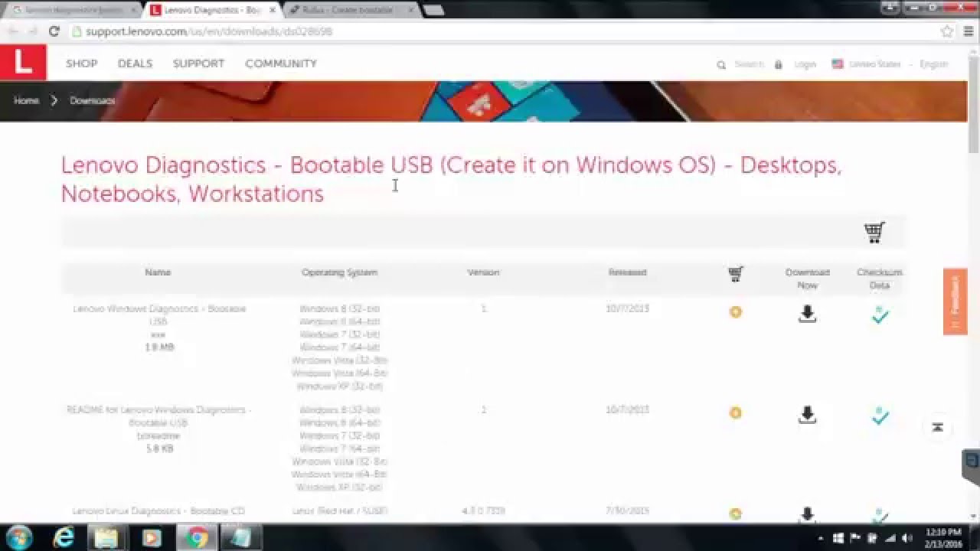Click the cart icon in table header
This screenshot has height=551, width=980.
[736, 273]
